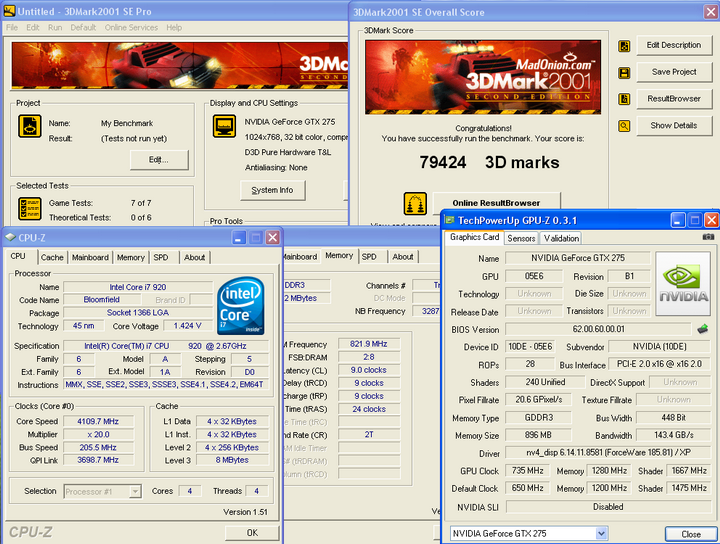This screenshot has height=544, width=720.
Task: Click the Bus Interface value in GPU-Z
Action: click(659, 364)
